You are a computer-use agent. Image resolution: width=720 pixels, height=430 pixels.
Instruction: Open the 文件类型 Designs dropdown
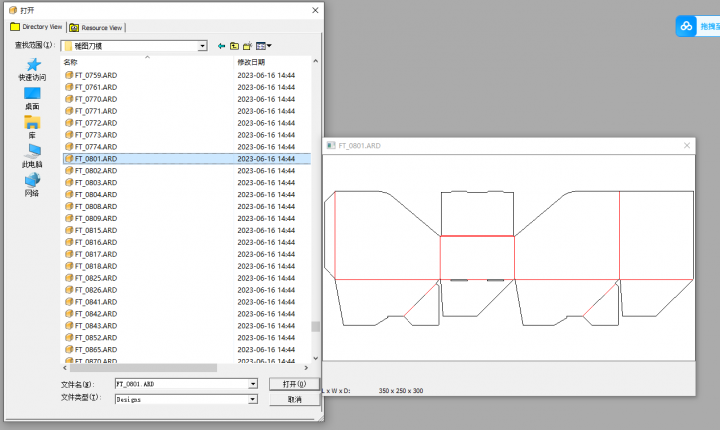(x=254, y=399)
